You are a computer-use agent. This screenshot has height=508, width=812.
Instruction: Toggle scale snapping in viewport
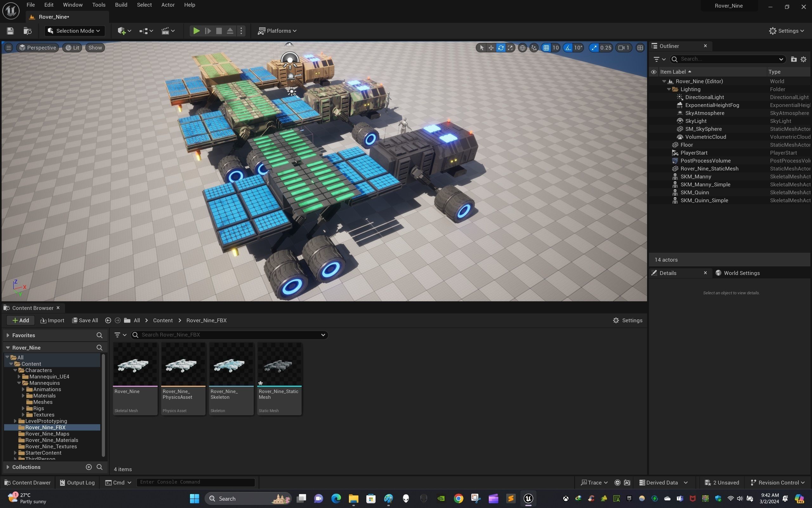coord(594,48)
